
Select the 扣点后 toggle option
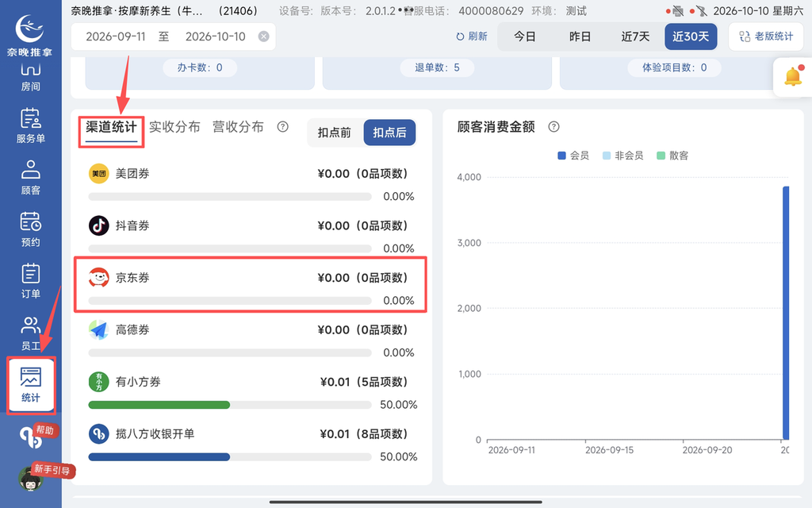[389, 133]
